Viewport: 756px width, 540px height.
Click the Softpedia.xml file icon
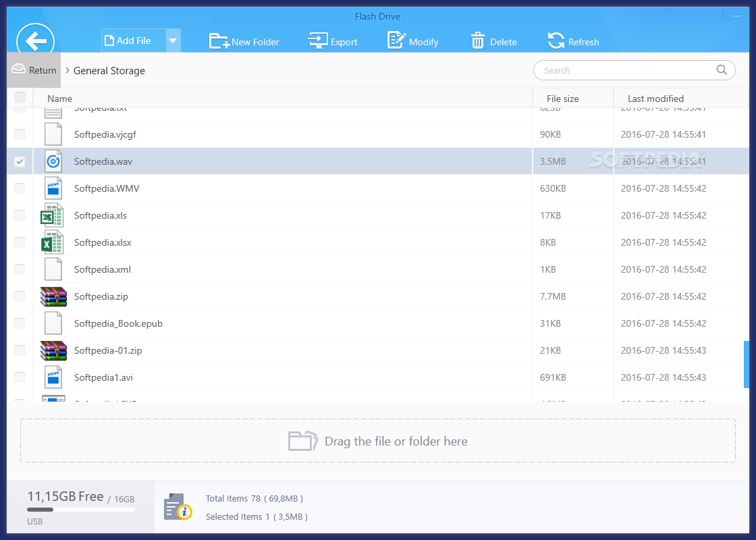point(53,269)
